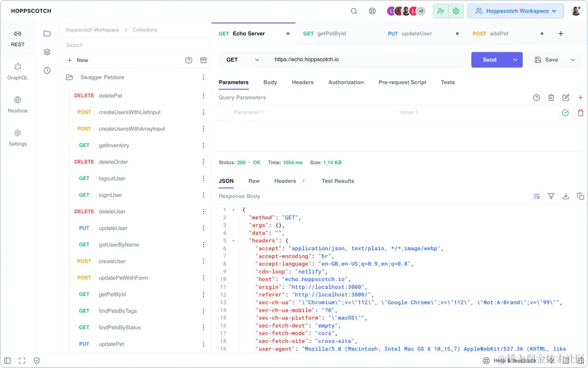Switch to Raw response tab

pyautogui.click(x=254, y=181)
